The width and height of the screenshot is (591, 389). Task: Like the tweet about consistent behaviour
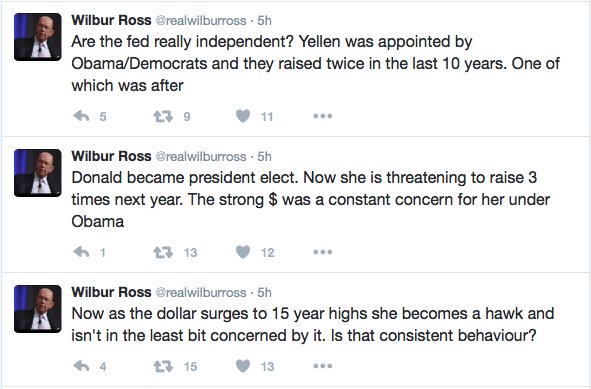tap(243, 366)
